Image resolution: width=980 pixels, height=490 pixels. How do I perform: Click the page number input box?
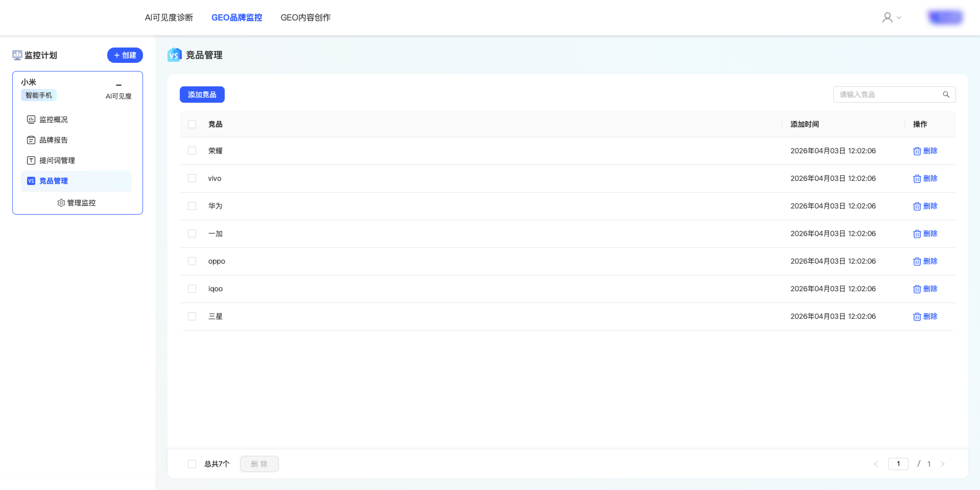pos(898,464)
